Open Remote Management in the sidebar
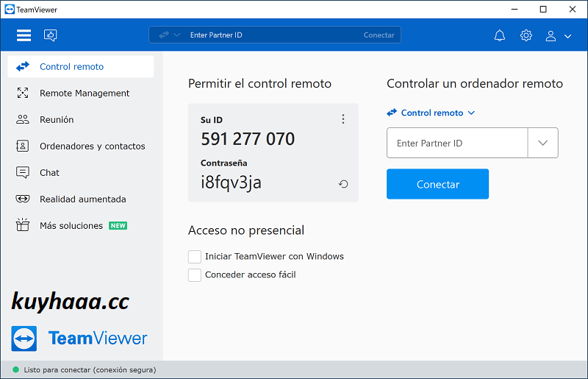This screenshot has width=588, height=379. point(81,93)
